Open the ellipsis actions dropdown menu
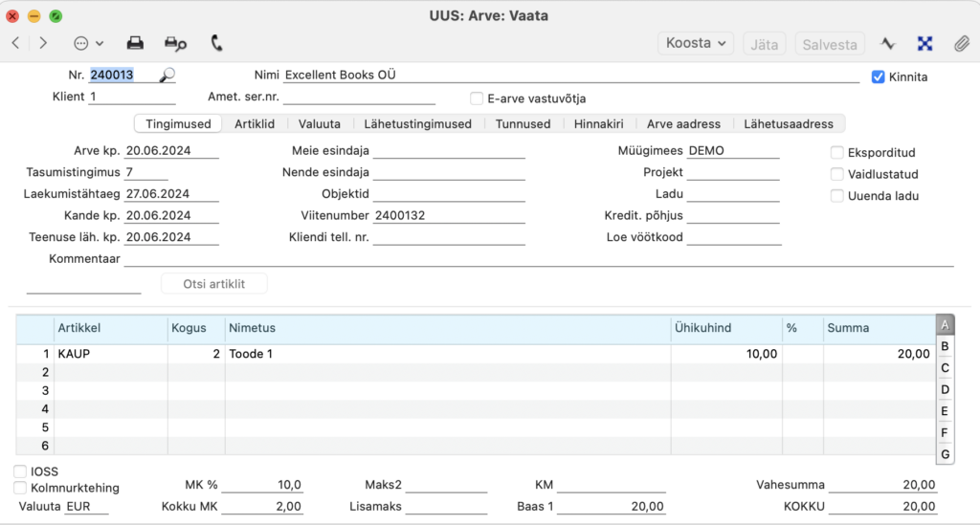 (x=88, y=43)
